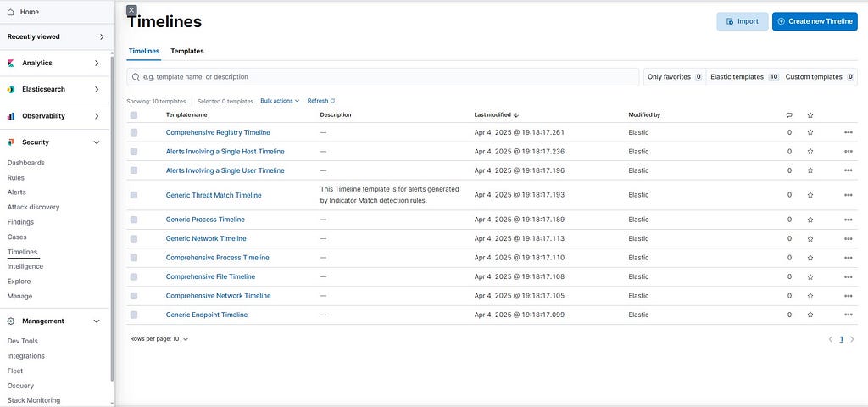868x407 pixels.
Task: Open more actions for Generic Endpoint Timeline
Action: (848, 315)
